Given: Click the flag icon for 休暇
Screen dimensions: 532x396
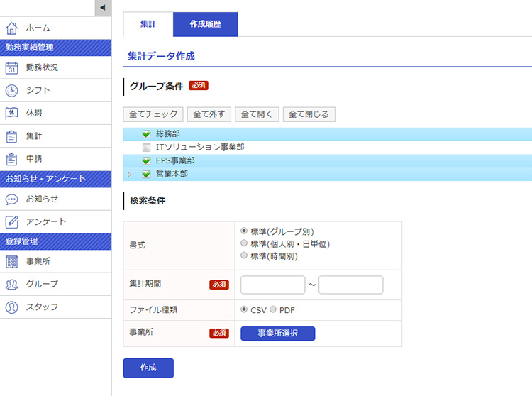Looking at the screenshot, I should pos(11,114).
